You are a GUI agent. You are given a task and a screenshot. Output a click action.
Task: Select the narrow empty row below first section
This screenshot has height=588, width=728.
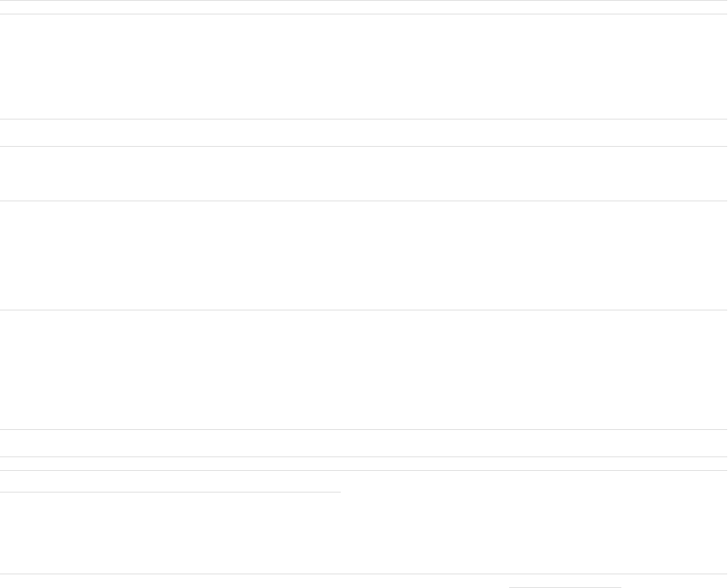[x=363, y=133]
